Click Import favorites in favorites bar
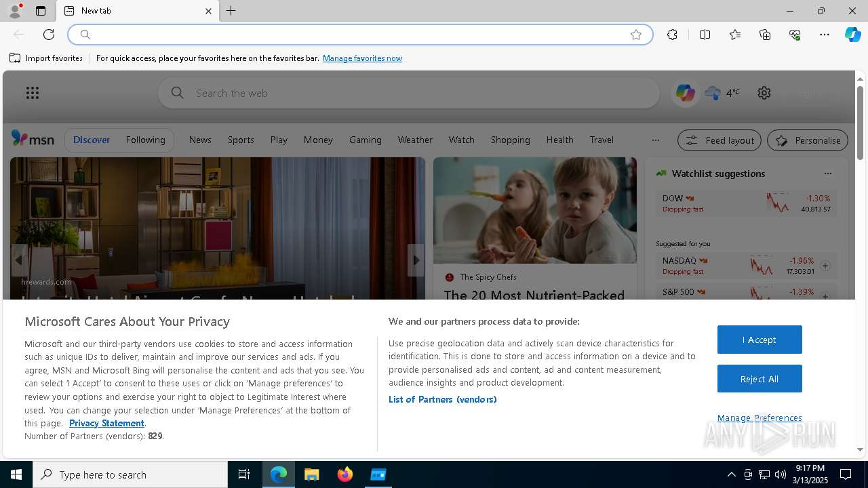 pyautogui.click(x=46, y=58)
